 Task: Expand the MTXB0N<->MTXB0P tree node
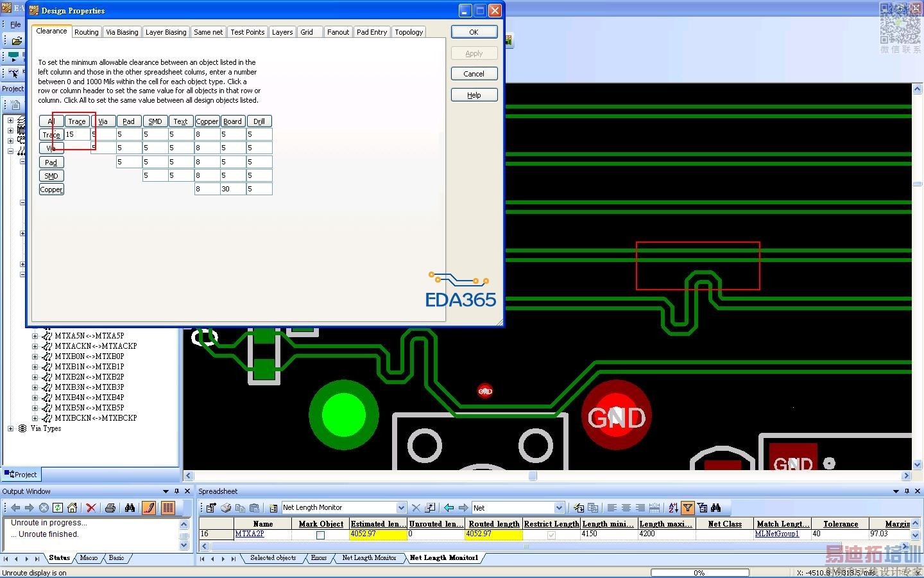(x=35, y=356)
